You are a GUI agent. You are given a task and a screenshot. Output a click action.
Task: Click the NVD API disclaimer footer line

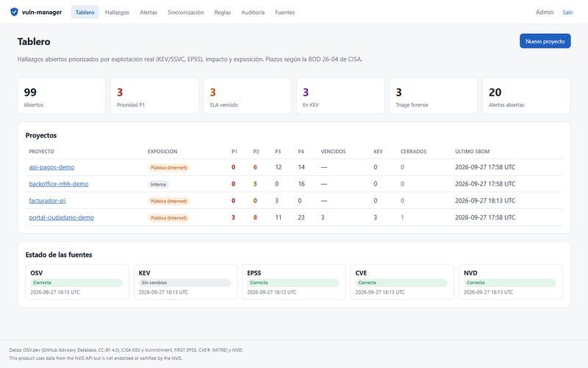[x=96, y=358]
